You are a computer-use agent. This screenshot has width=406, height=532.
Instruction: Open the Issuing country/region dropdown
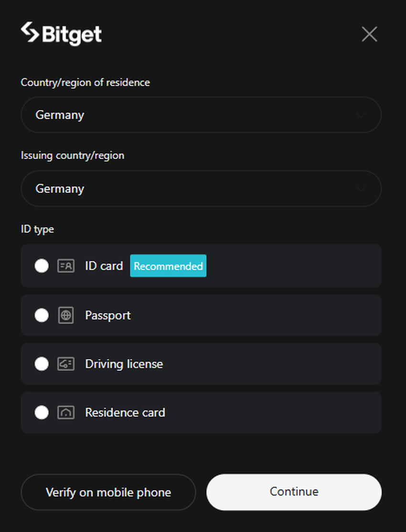pyautogui.click(x=201, y=189)
